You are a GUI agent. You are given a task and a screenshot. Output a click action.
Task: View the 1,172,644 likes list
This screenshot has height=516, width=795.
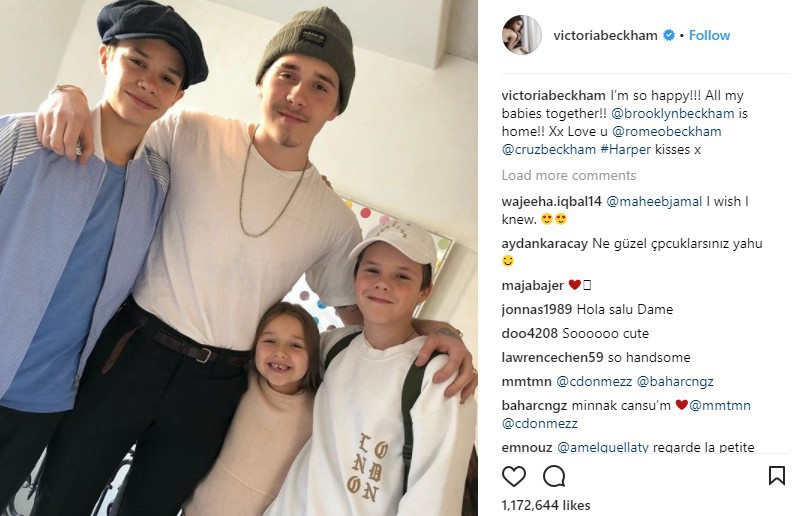point(546,505)
